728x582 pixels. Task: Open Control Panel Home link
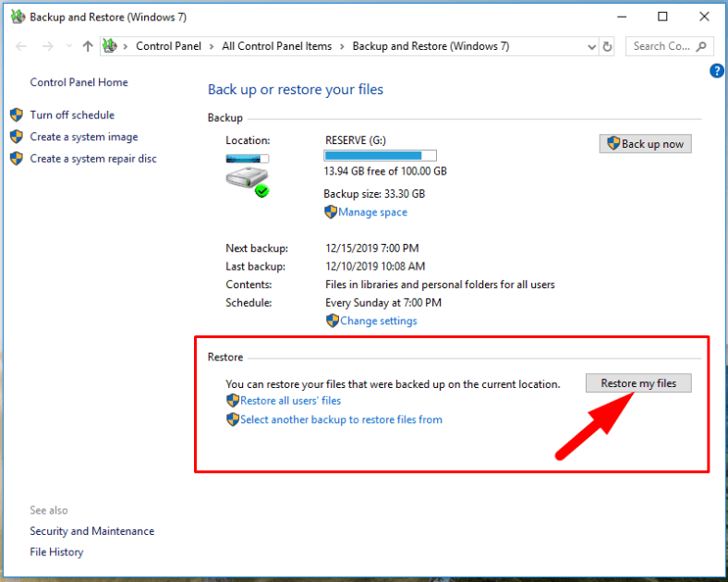(79, 82)
